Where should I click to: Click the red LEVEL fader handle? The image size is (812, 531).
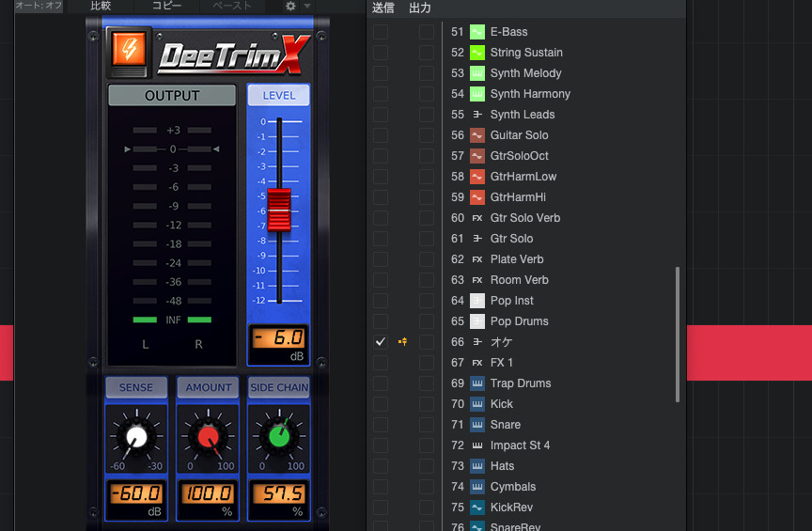(x=279, y=210)
